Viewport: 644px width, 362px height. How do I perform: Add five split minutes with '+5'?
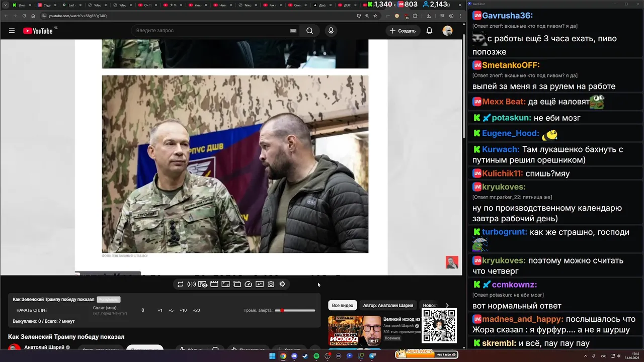[x=171, y=310]
